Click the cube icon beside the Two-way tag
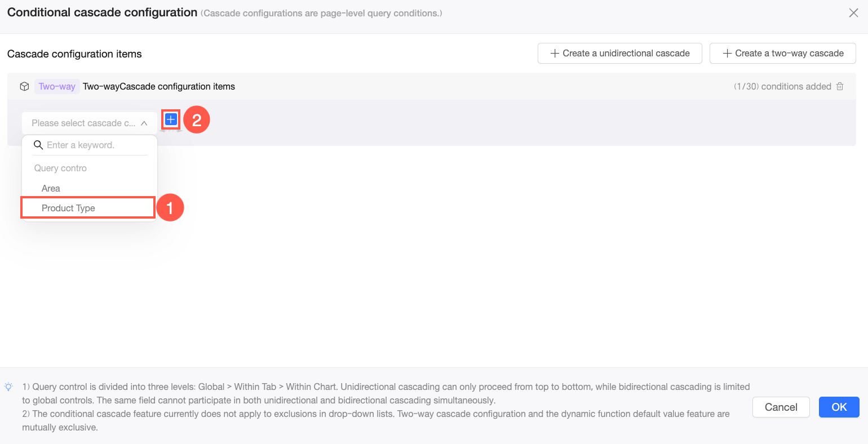Image resolution: width=868 pixels, height=444 pixels. click(x=24, y=86)
